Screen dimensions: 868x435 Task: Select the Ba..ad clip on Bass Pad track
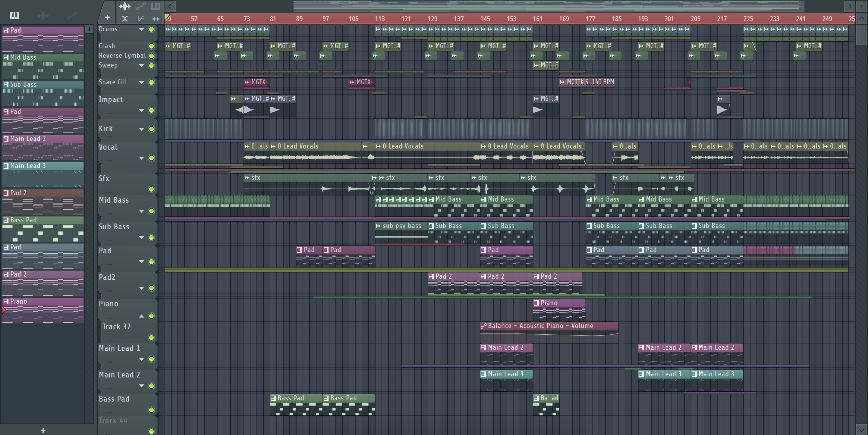pos(546,405)
